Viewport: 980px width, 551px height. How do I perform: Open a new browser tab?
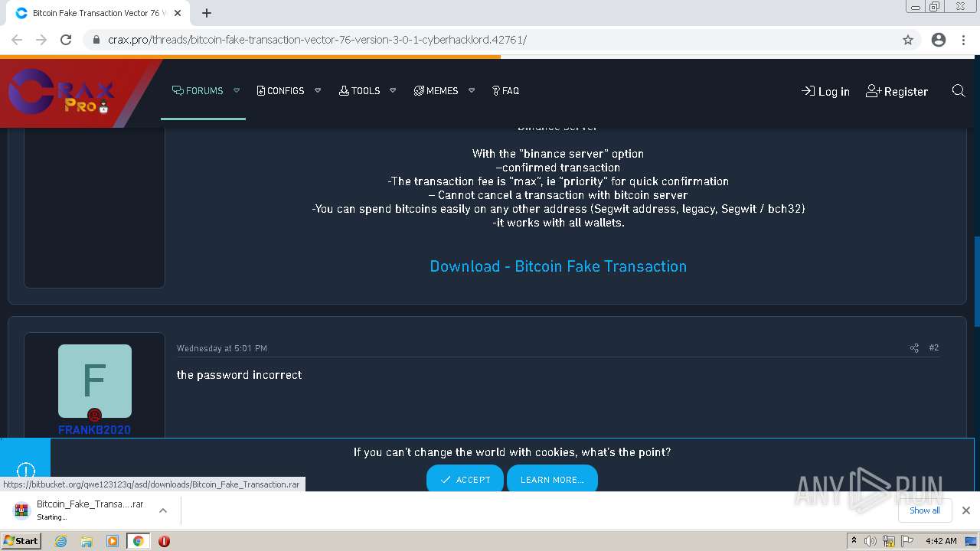click(207, 13)
